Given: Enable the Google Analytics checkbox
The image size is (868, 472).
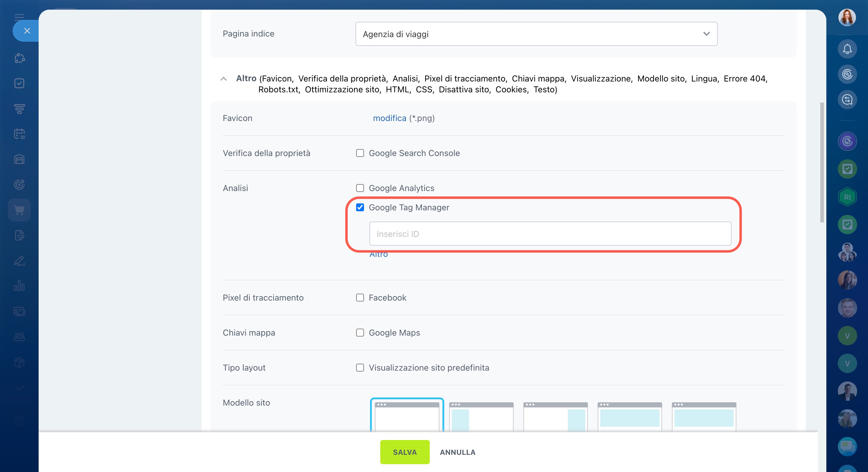Looking at the screenshot, I should [x=360, y=188].
